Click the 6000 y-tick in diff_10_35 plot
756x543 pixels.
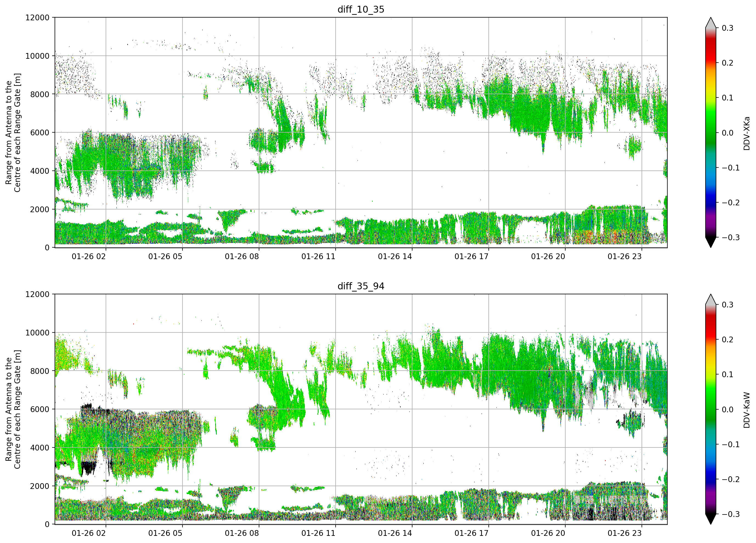click(40, 133)
